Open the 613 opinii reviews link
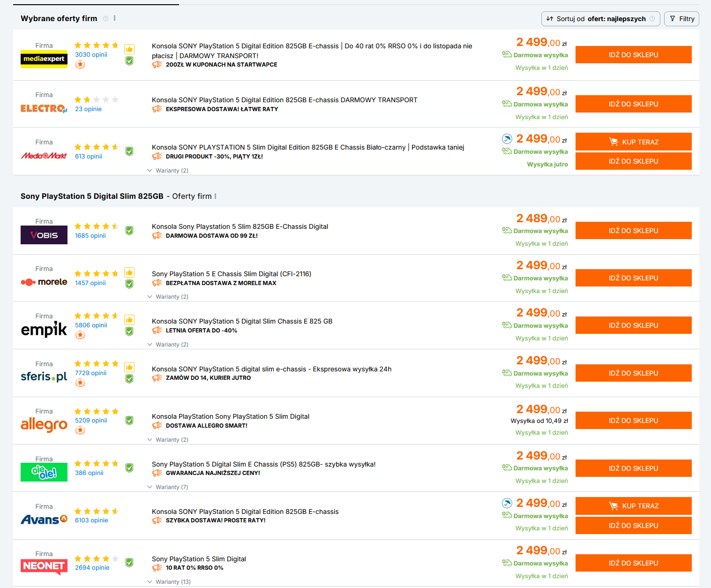Viewport: 711px width, 588px height. 89,156
